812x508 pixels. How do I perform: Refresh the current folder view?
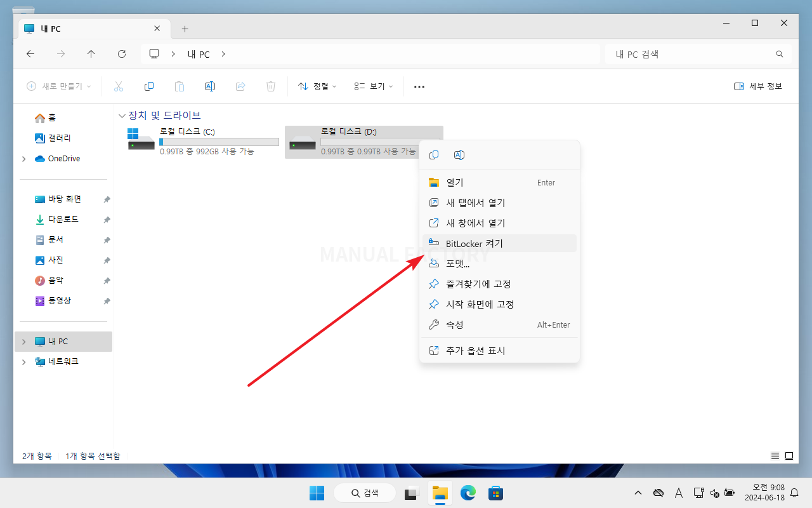(x=122, y=54)
